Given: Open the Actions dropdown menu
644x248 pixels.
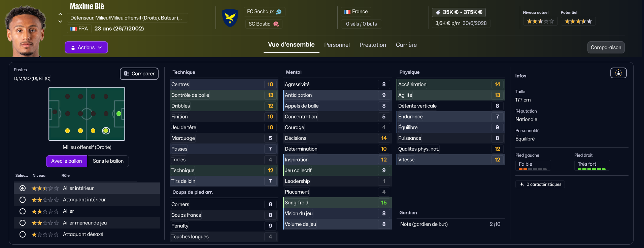Looking at the screenshot, I should 86,47.
